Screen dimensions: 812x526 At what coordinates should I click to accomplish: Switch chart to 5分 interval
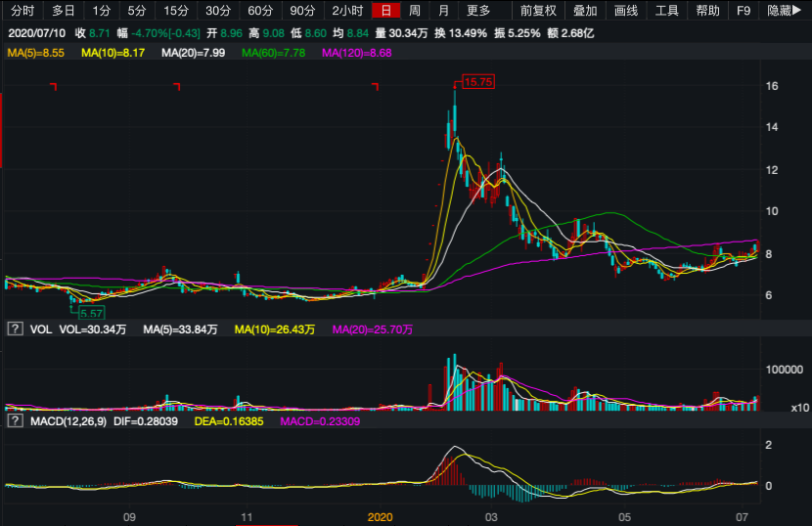pos(137,10)
